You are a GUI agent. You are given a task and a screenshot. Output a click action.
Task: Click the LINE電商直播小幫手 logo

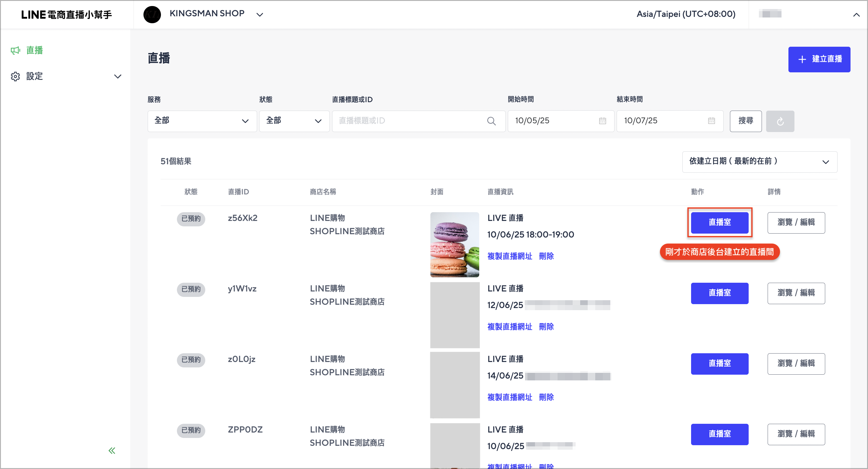[x=66, y=14]
